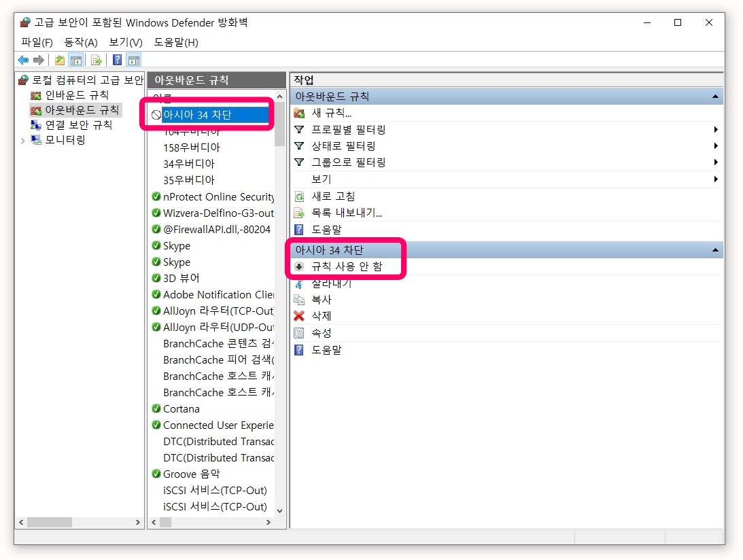
Task: Click the blue Help toolbar icon
Action: (117, 60)
